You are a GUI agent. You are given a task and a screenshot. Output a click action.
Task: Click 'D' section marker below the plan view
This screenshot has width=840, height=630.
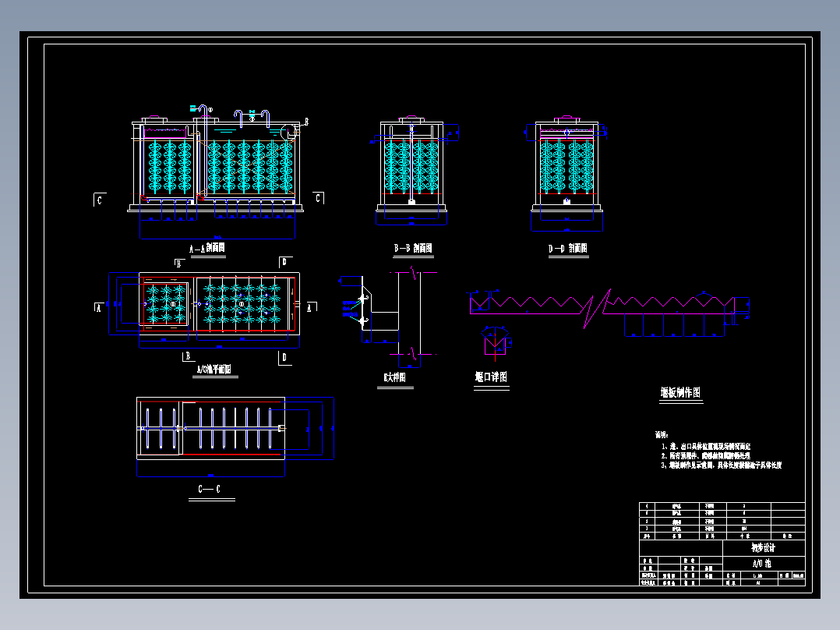[284, 358]
